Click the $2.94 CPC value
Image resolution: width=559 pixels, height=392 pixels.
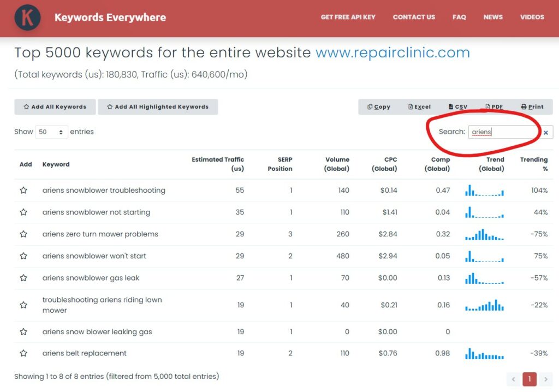[388, 256]
